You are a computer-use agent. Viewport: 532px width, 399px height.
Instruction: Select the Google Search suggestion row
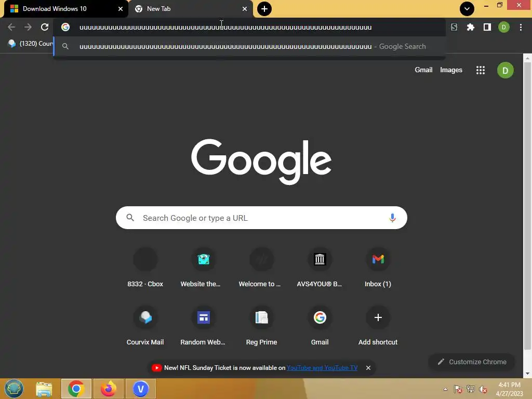click(249, 46)
